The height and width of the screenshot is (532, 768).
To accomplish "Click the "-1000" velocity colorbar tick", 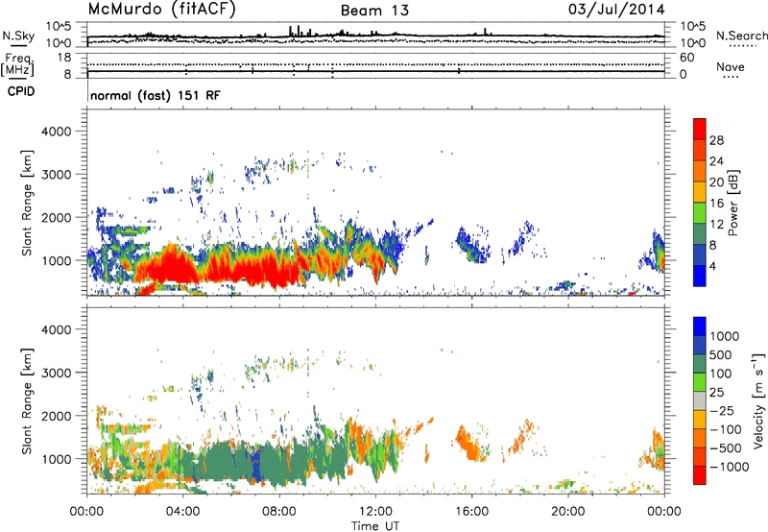I will (x=729, y=467).
